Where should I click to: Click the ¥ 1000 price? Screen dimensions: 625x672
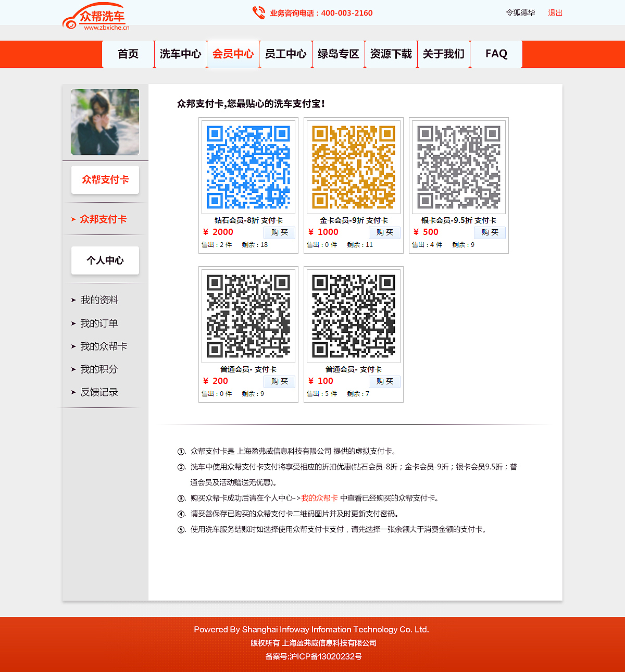(x=323, y=232)
